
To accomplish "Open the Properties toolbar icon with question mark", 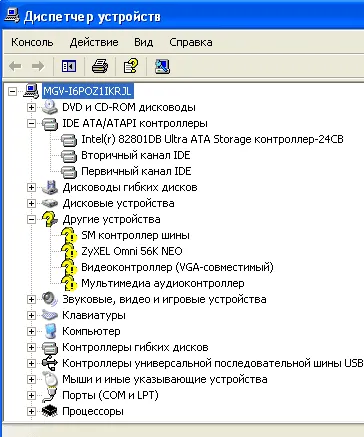I will [x=131, y=66].
